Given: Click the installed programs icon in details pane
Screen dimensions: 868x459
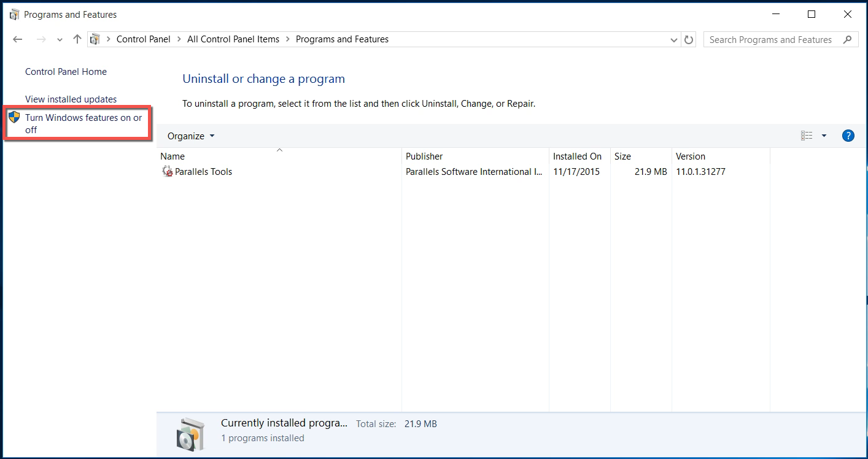Looking at the screenshot, I should coord(190,434).
